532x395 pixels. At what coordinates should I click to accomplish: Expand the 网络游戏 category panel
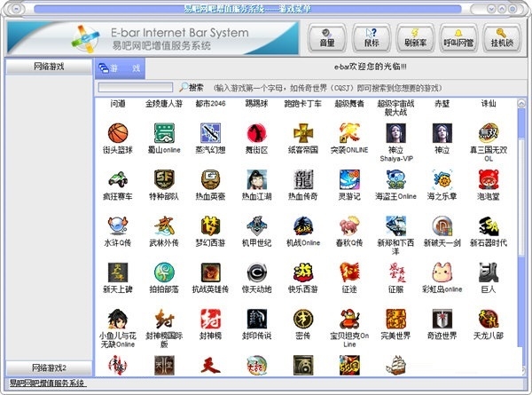(48, 67)
